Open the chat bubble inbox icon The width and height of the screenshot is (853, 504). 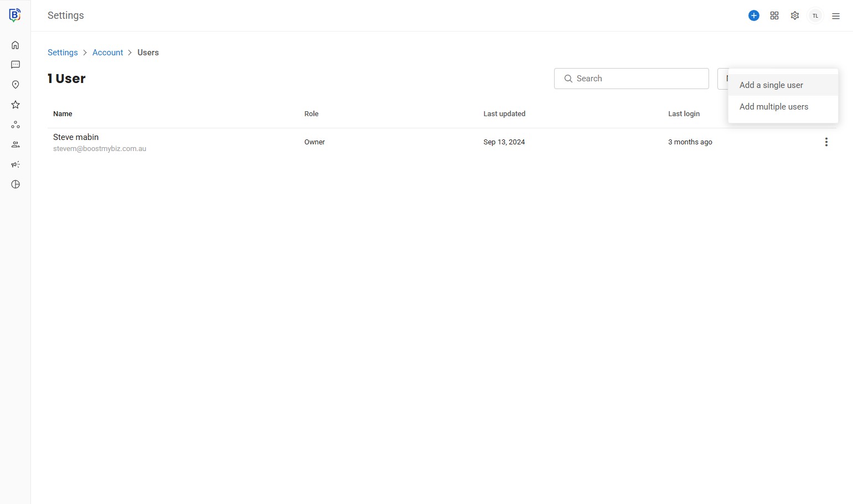point(15,65)
